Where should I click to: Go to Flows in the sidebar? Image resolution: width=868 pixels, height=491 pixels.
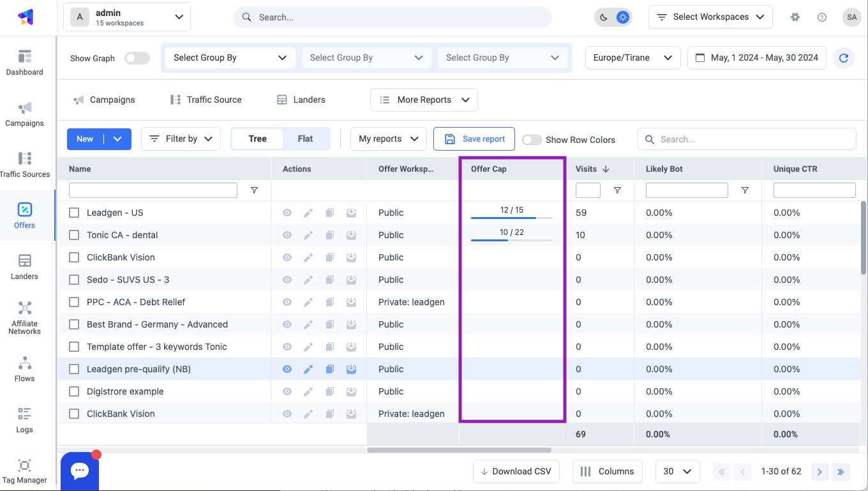click(x=25, y=369)
